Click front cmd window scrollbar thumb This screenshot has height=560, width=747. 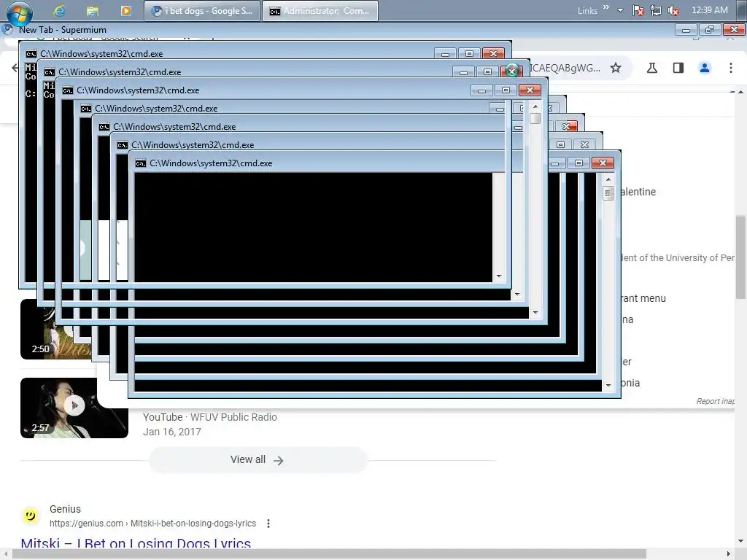click(608, 192)
